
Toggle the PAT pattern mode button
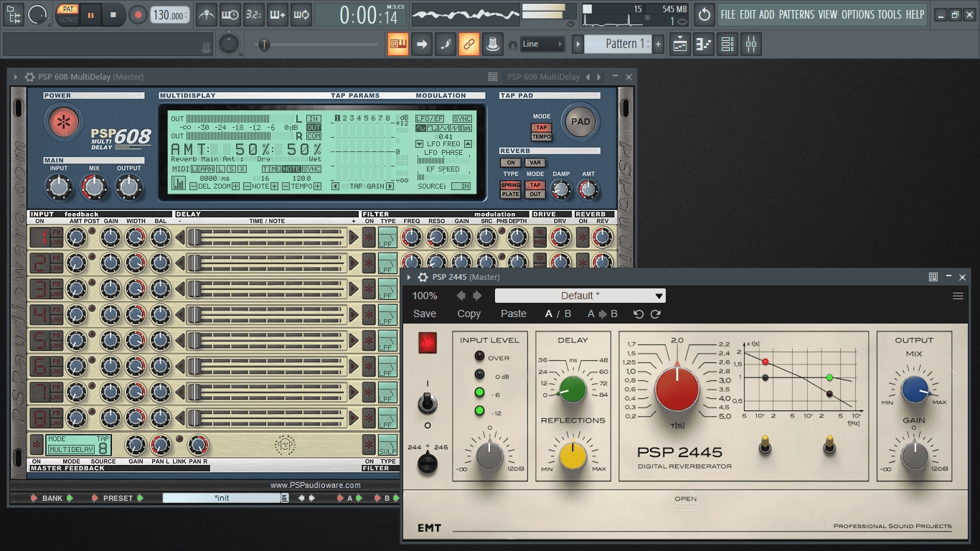[x=68, y=9]
